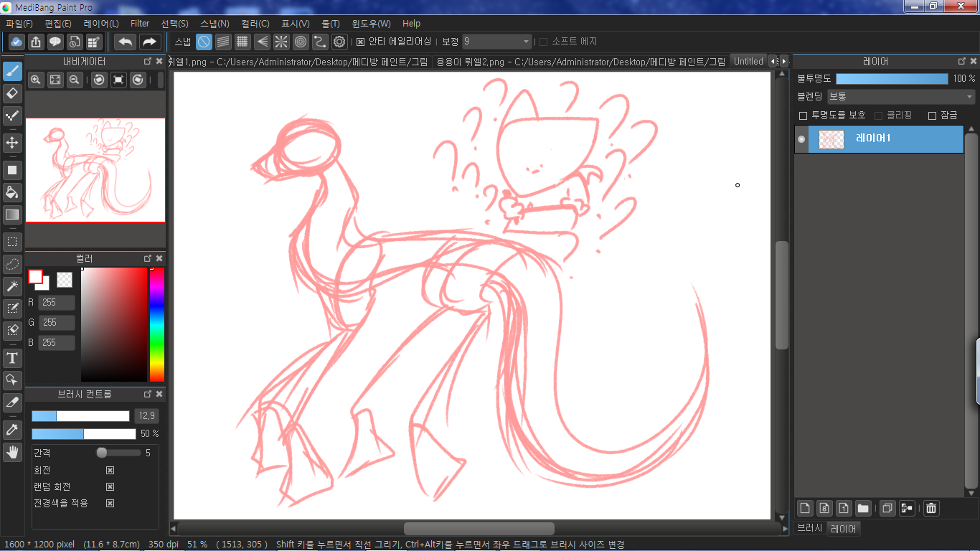Viewport: 980px width, 551px height.
Task: Select the Bucket fill tool
Action: [x=12, y=192]
